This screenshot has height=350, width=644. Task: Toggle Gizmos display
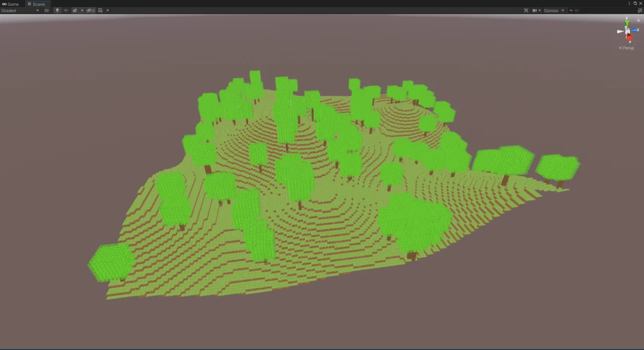(x=551, y=11)
